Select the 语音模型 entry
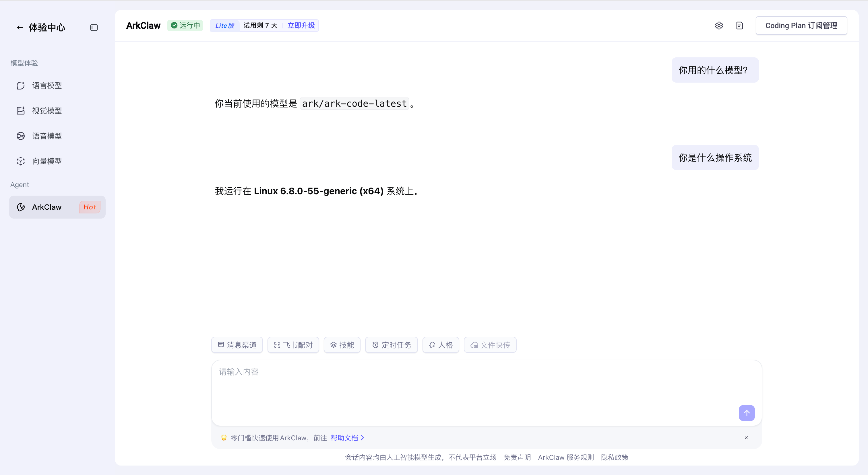The width and height of the screenshot is (868, 475). (46, 136)
